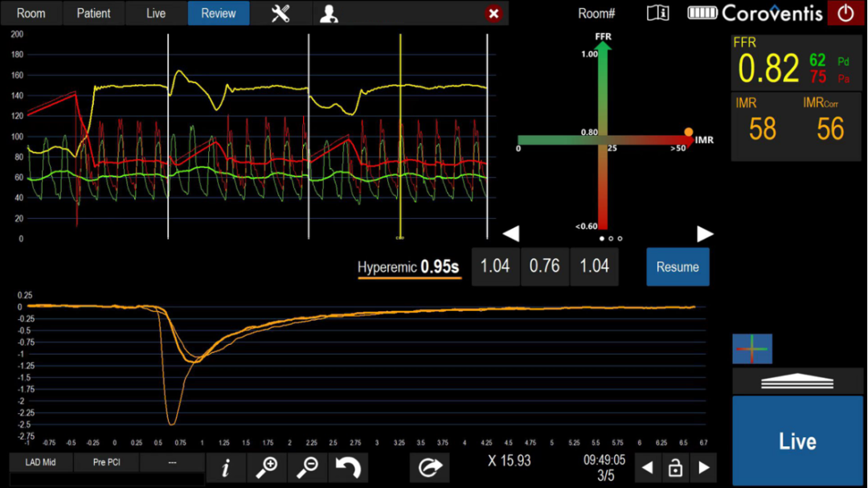Click the undo arrow icon
The width and height of the screenshot is (868, 488).
348,468
